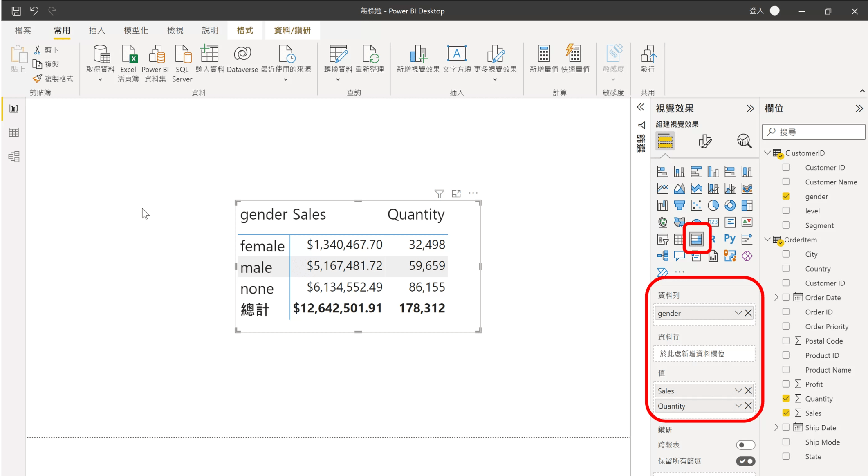
Task: Switch to the report view in left sidebar
Action: [13, 109]
